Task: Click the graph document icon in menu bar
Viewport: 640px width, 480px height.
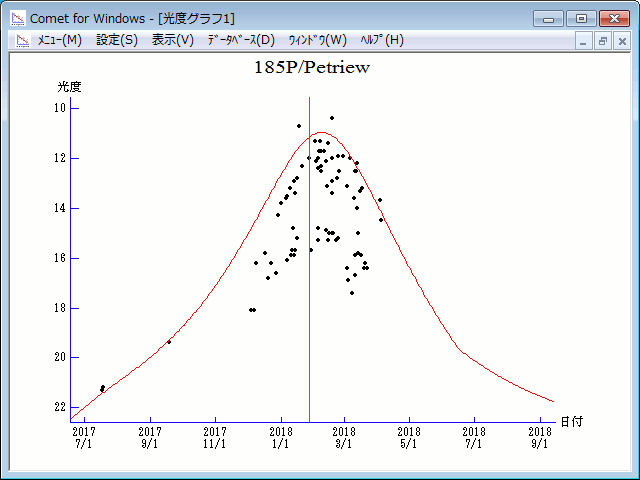Action: [x=18, y=41]
